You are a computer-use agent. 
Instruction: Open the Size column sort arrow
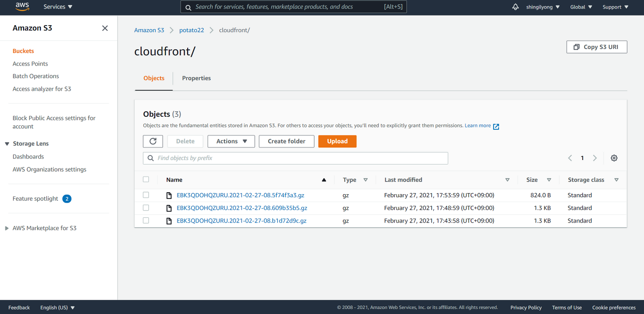[549, 180]
